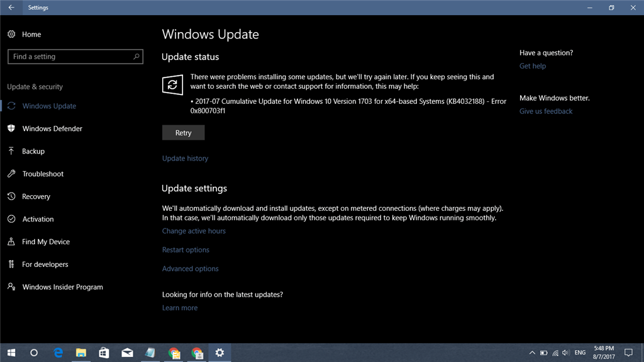Viewport: 644px width, 362px height.
Task: Show hidden tray icons chevron
Action: coord(532,353)
